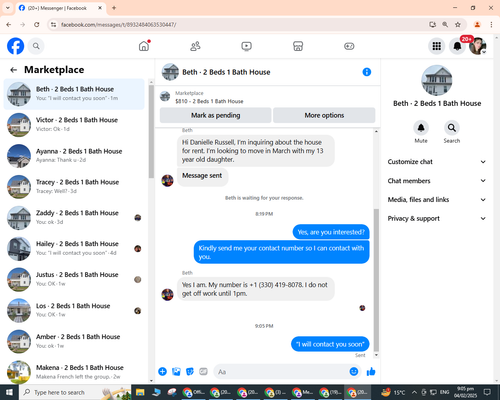The height and width of the screenshot is (400, 500).
Task: Open the Tracey conversation
Action: click(x=74, y=187)
